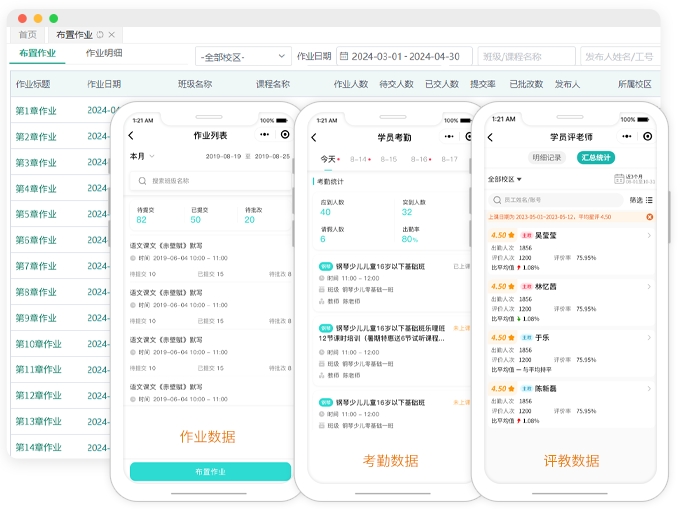Open 陈新磊 rating details arrow

pyautogui.click(x=649, y=389)
